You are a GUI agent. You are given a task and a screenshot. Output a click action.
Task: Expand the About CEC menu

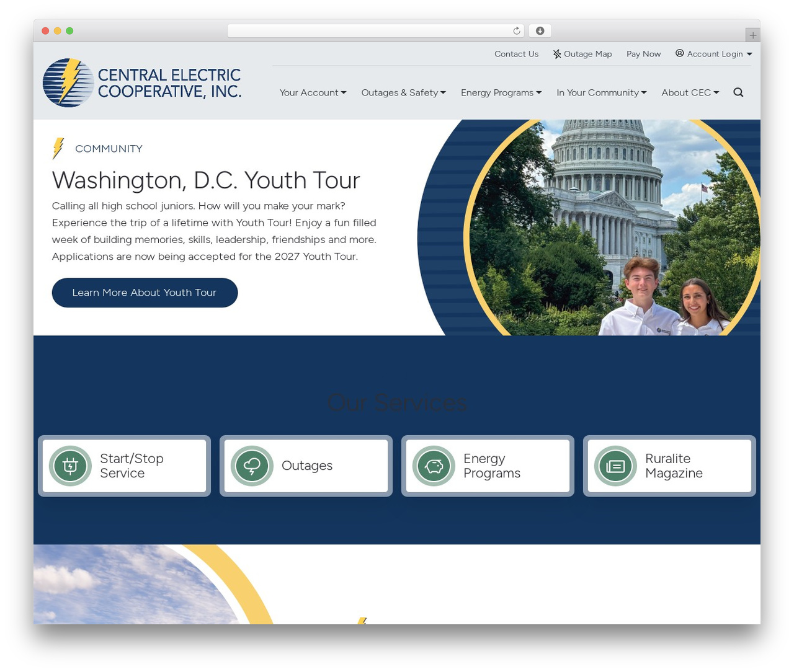(x=690, y=92)
